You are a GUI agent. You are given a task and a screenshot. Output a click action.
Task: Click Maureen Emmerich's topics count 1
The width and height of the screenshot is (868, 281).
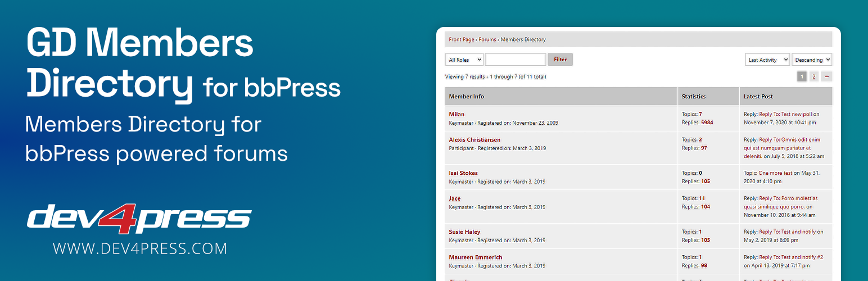(x=700, y=257)
